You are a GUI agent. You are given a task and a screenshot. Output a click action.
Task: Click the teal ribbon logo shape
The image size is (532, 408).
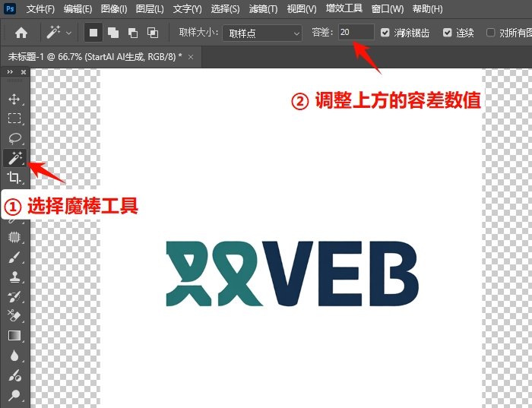coord(214,274)
